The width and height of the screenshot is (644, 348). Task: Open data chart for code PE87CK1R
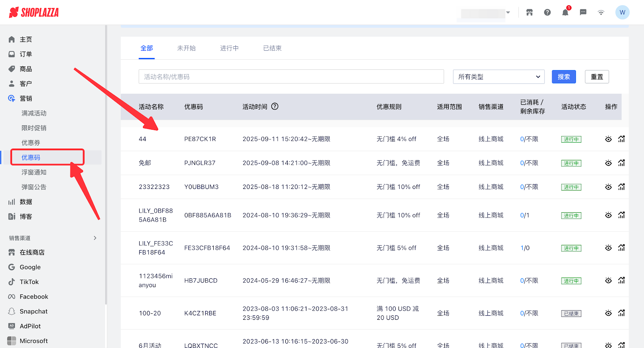pos(621,139)
